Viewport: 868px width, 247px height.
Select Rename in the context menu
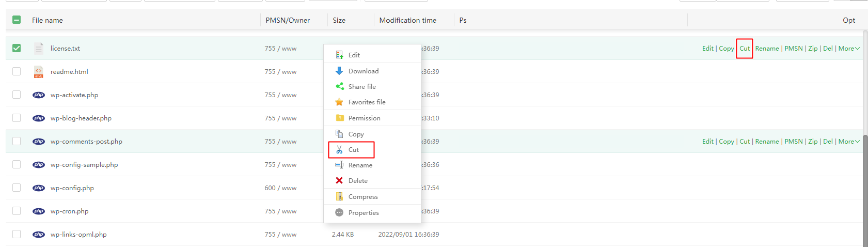click(x=360, y=165)
